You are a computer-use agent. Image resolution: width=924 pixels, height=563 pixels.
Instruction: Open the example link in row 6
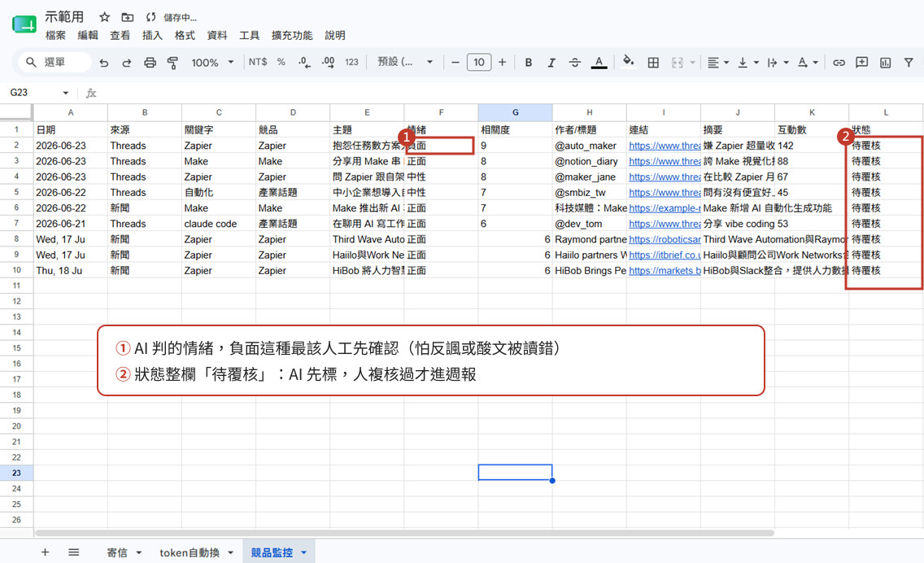point(665,208)
